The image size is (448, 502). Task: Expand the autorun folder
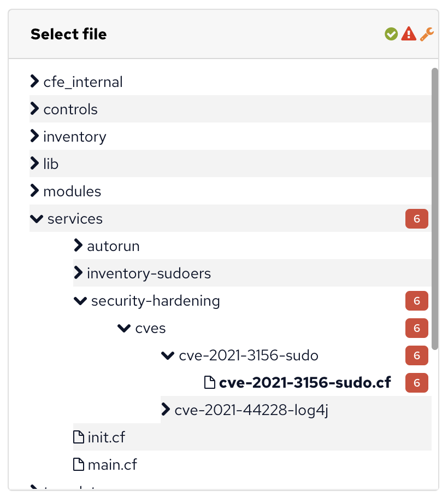(x=78, y=246)
